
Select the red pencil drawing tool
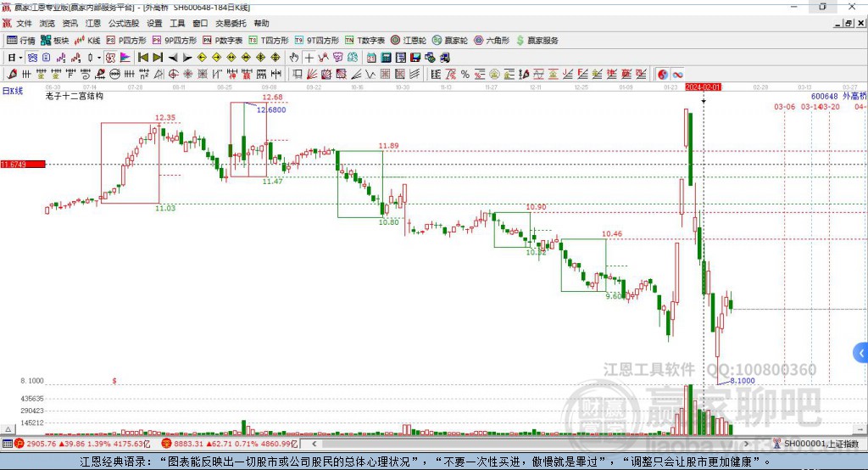[x=12, y=75]
